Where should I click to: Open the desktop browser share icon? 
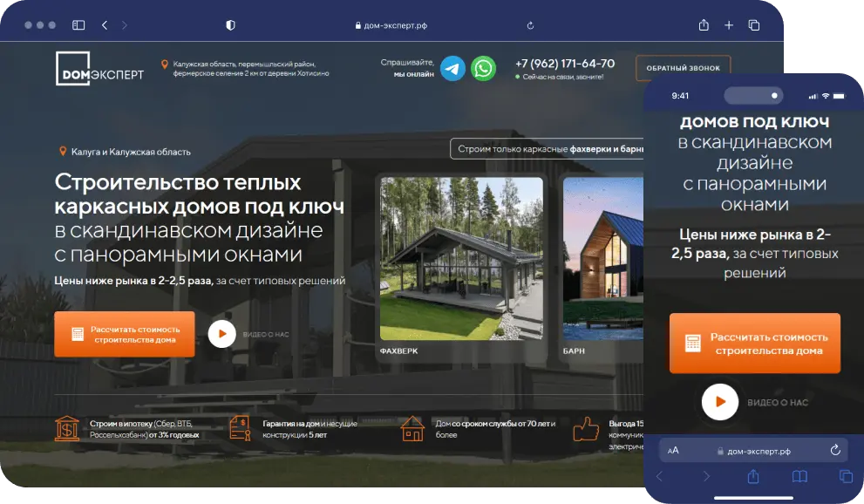(704, 24)
